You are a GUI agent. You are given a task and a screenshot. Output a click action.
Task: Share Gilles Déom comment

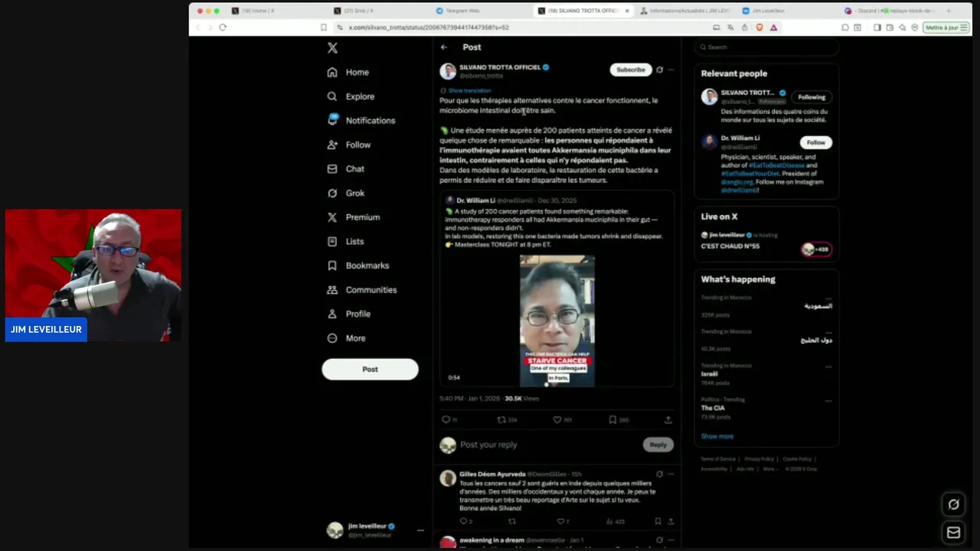pos(671,521)
